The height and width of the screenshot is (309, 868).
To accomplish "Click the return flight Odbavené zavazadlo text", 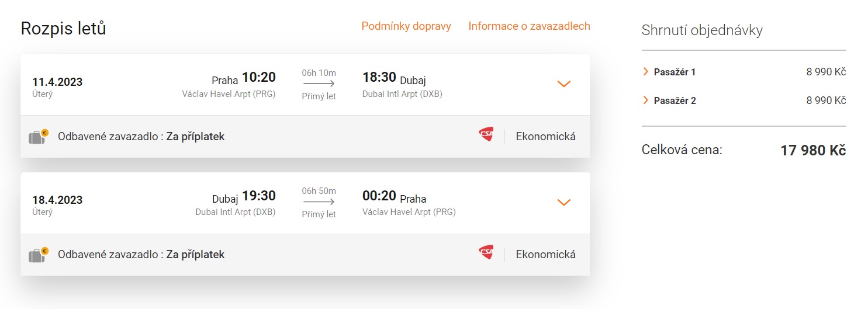I will 141,255.
